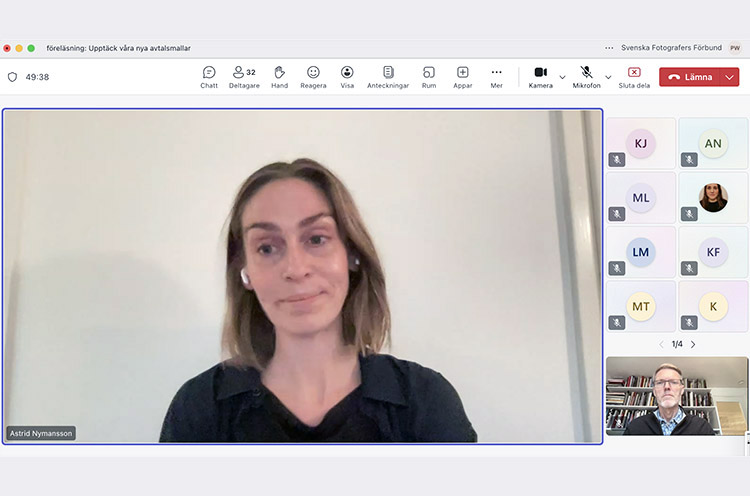This screenshot has height=496, width=750.
Task: Click the Sluta dela stop sharing icon
Action: pyautogui.click(x=634, y=77)
